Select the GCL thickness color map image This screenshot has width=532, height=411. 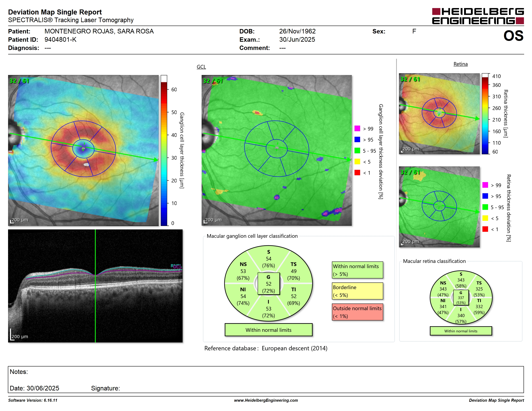[x=83, y=150]
